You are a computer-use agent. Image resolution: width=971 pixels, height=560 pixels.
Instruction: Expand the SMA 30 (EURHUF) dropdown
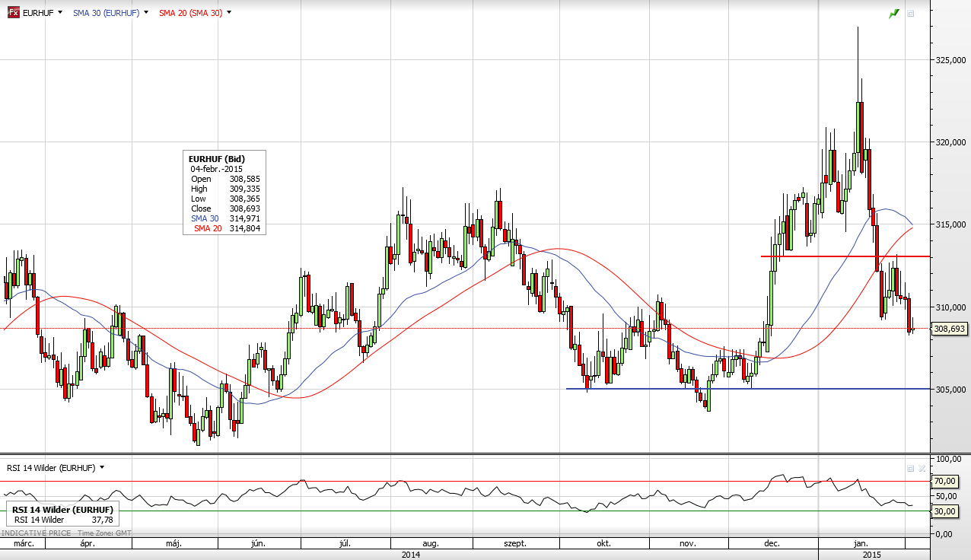(x=145, y=13)
